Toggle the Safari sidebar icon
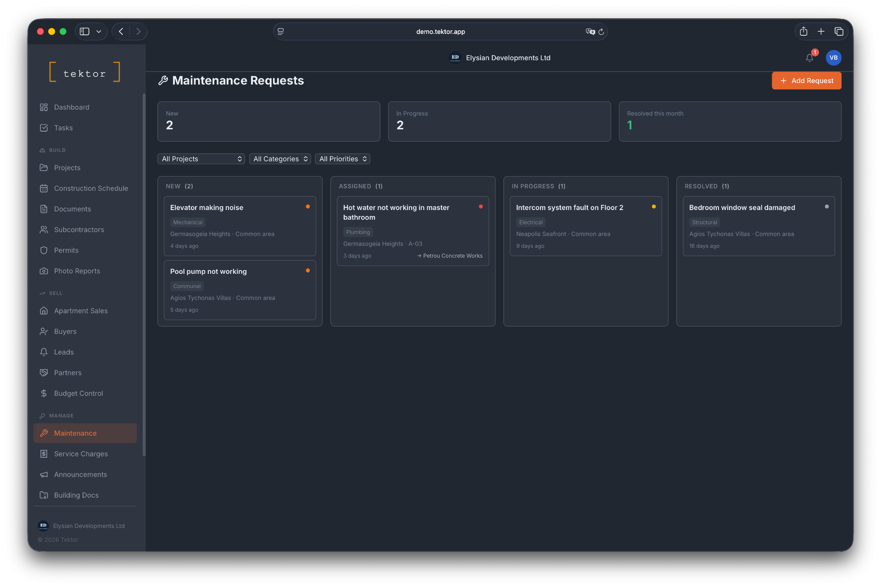 [x=84, y=31]
